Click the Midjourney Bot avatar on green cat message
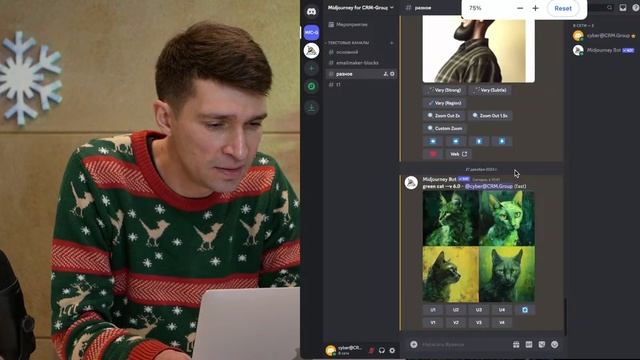 [411, 182]
